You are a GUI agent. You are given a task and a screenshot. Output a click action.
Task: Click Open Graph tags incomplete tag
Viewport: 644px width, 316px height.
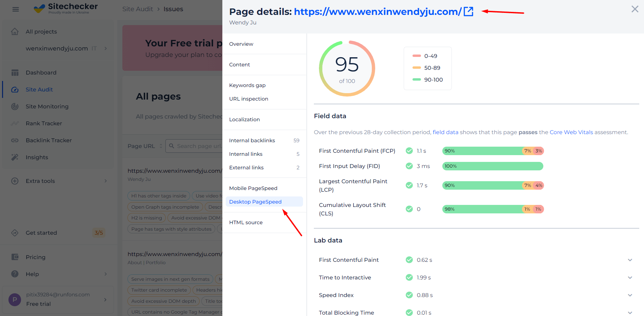[165, 207]
